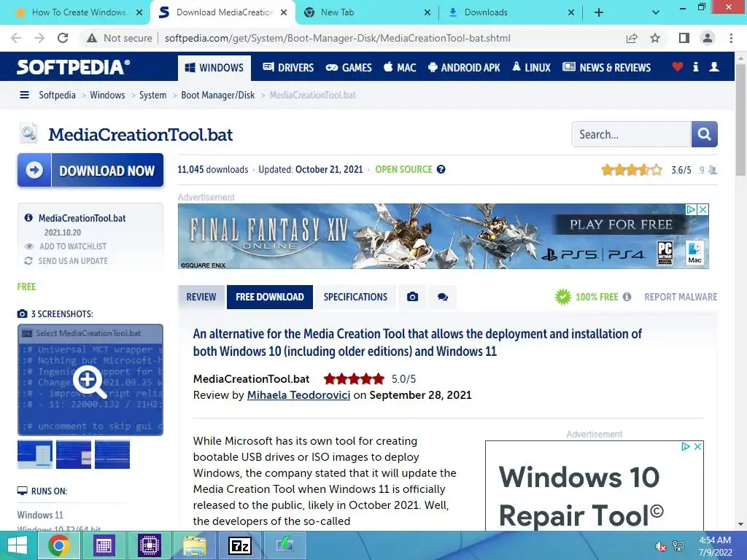
Task: Open a new tab with plus button
Action: tap(599, 12)
